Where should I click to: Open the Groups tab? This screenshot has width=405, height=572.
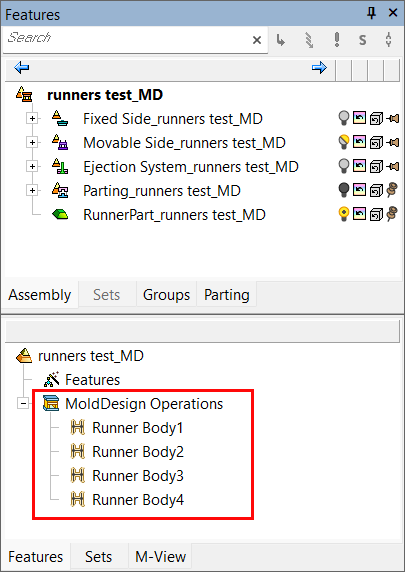166,295
